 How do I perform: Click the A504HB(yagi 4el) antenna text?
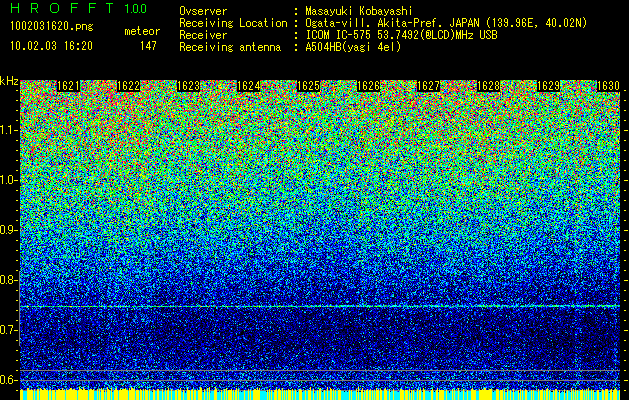(x=353, y=47)
